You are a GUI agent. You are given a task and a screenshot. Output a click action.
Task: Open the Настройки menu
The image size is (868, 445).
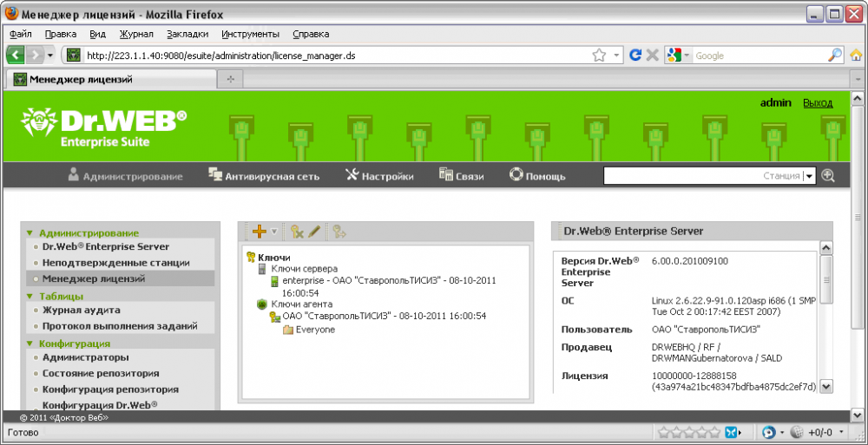pos(380,177)
